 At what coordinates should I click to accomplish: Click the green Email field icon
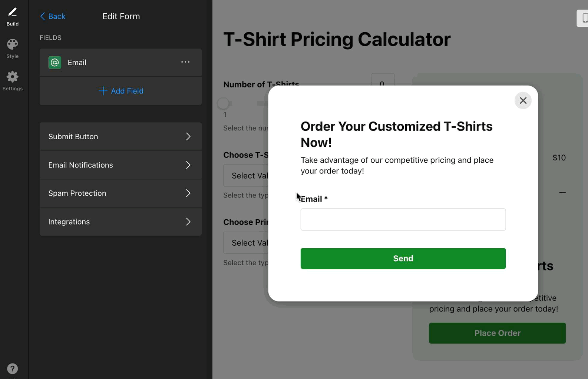point(55,63)
